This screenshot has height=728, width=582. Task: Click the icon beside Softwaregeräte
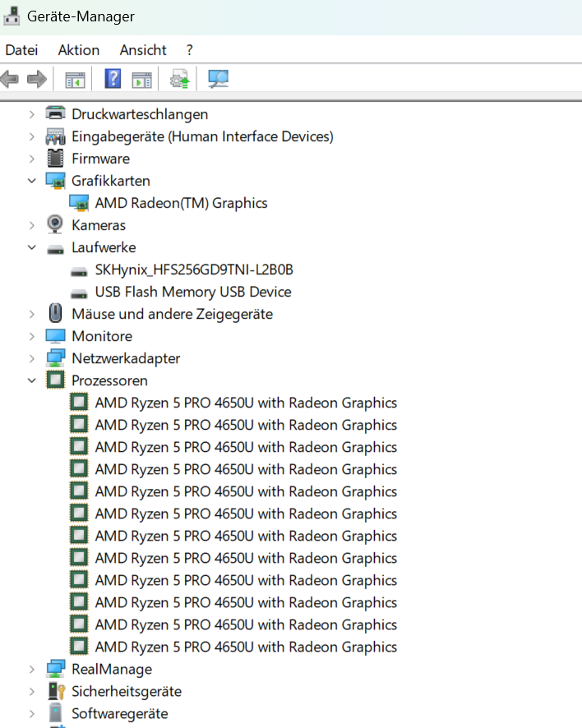coord(55,713)
